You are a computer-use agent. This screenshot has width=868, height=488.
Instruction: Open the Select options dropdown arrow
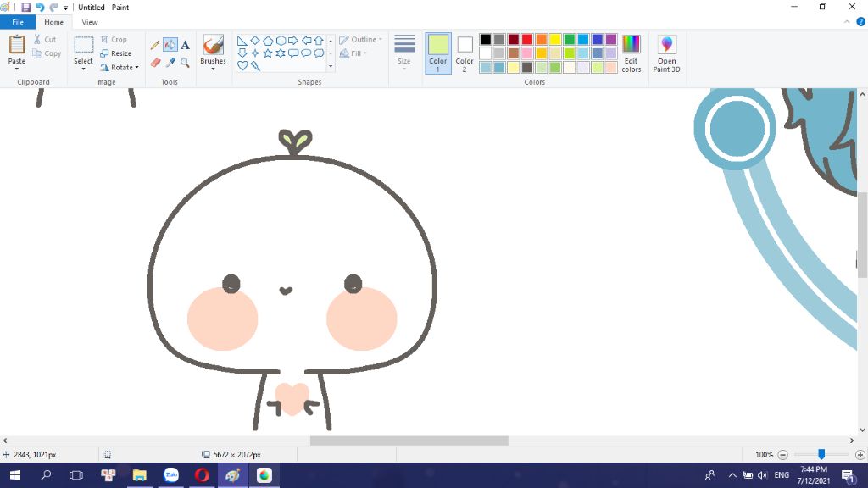pyautogui.click(x=84, y=69)
